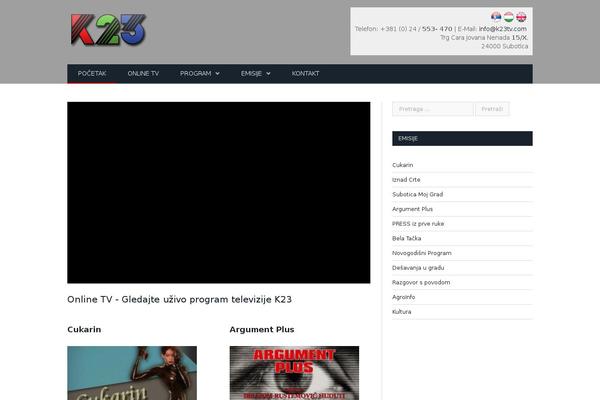Switch language via Hungarian flag icon
The width and height of the screenshot is (600, 400).
[509, 17]
